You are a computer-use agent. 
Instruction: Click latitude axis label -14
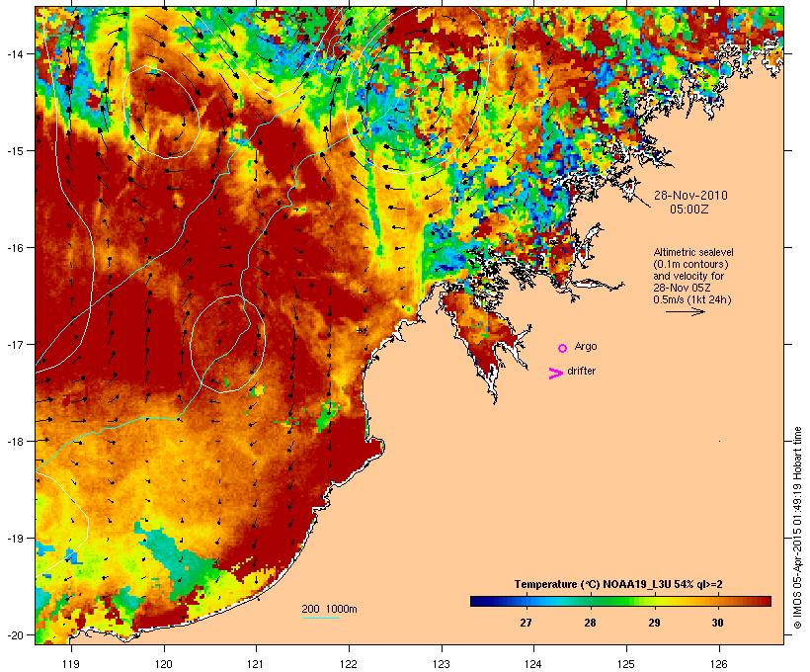pos(14,53)
